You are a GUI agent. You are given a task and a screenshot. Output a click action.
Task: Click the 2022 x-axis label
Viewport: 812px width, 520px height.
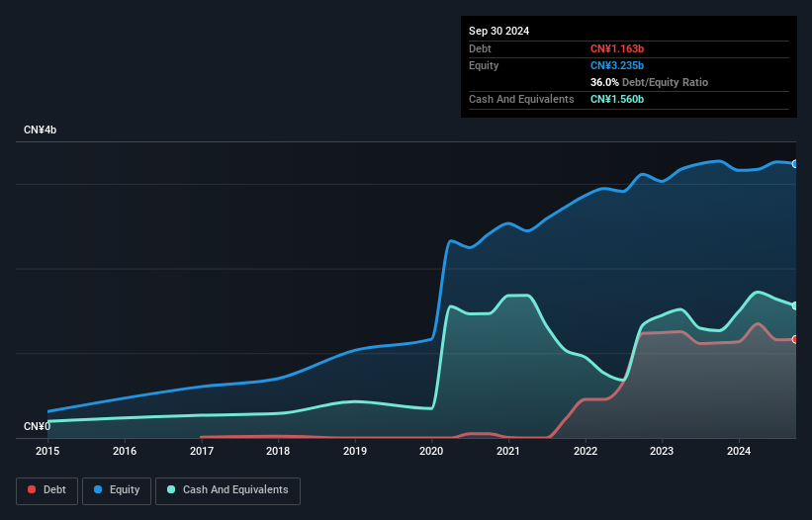pos(586,451)
